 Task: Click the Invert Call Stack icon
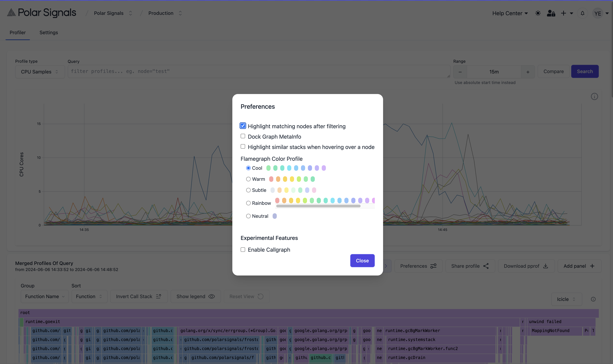coord(159,296)
